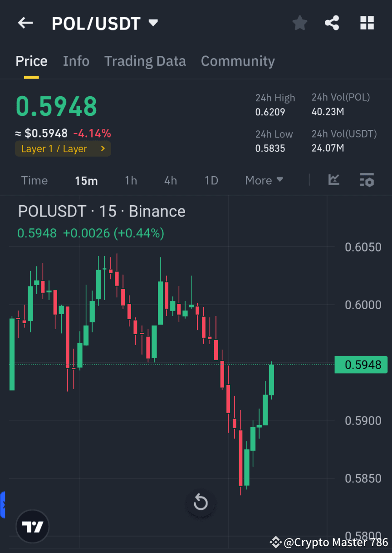Select the Info tab
Viewport: 392px width, 553px height.
click(76, 61)
